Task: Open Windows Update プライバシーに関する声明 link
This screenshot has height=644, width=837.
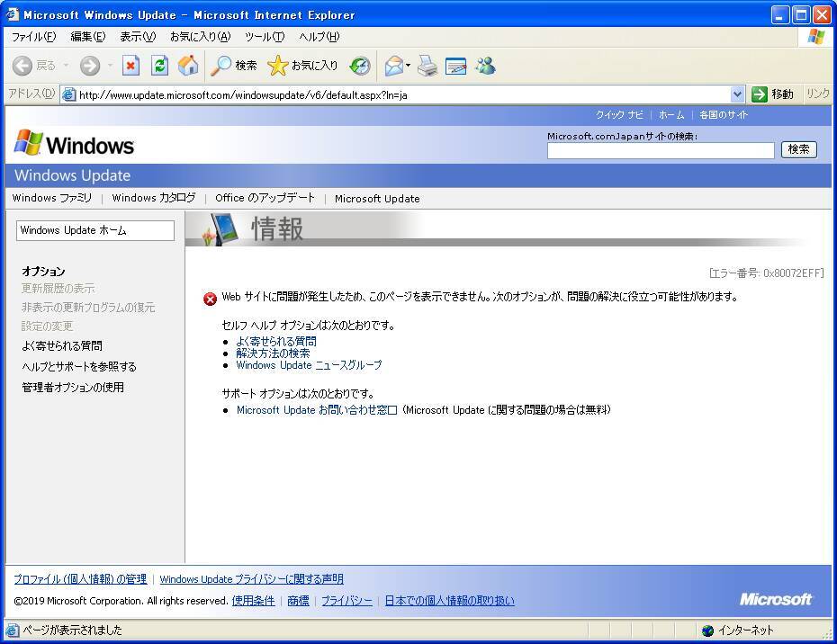Action: coord(251,579)
